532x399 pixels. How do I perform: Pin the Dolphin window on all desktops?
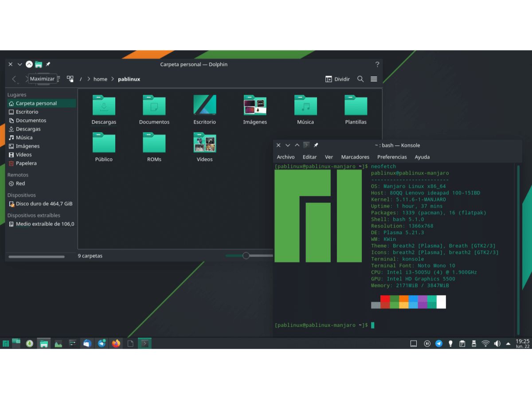[x=48, y=64]
